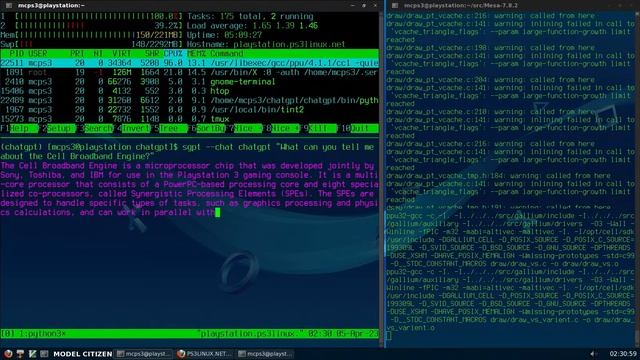The image size is (640, 360).
Task: Sort htop by the PID column header
Action: 16,54
